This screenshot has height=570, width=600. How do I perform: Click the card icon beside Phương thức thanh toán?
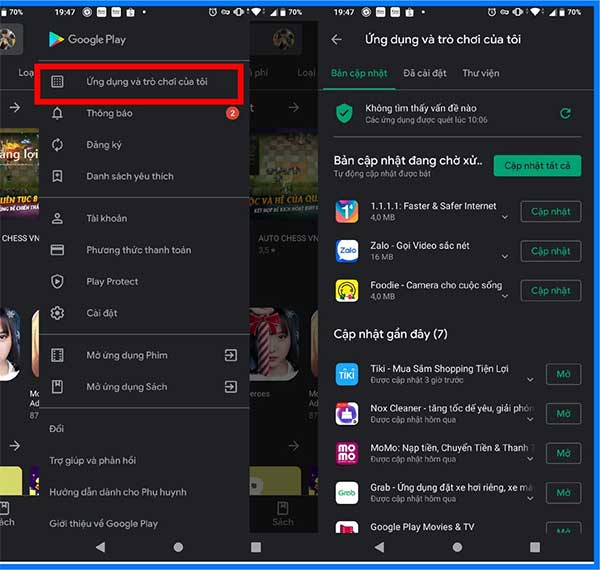click(x=57, y=250)
